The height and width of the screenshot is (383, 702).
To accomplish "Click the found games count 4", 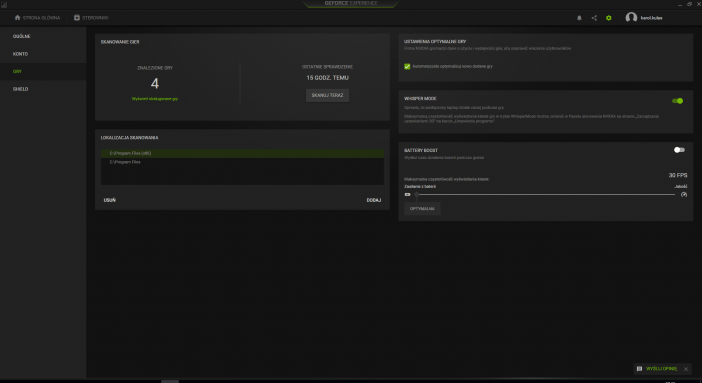I will 155,83.
